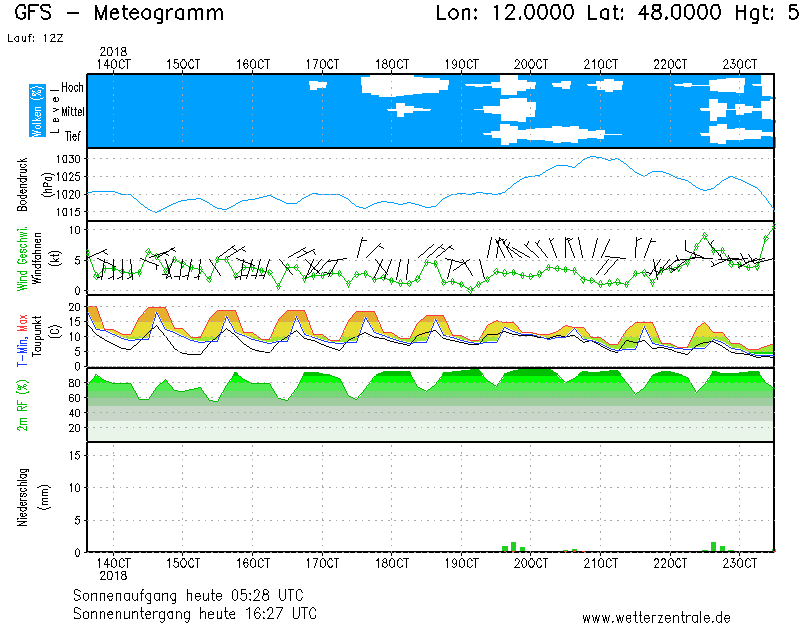Click the Lon: 12.0000 coordinate
This screenshot has height=625, width=800.
click(x=505, y=14)
